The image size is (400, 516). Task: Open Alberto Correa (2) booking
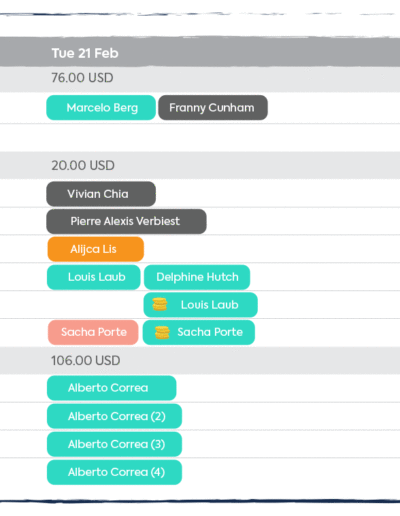coord(114,416)
